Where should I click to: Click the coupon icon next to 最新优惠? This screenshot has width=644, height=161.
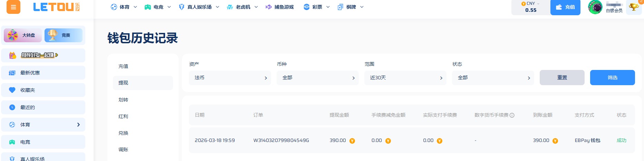pos(12,73)
